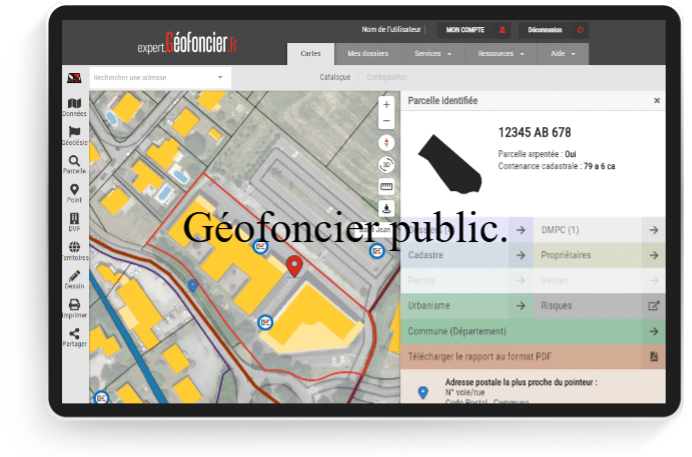Switch map to 3D view
The image size is (692, 457).
point(386,165)
